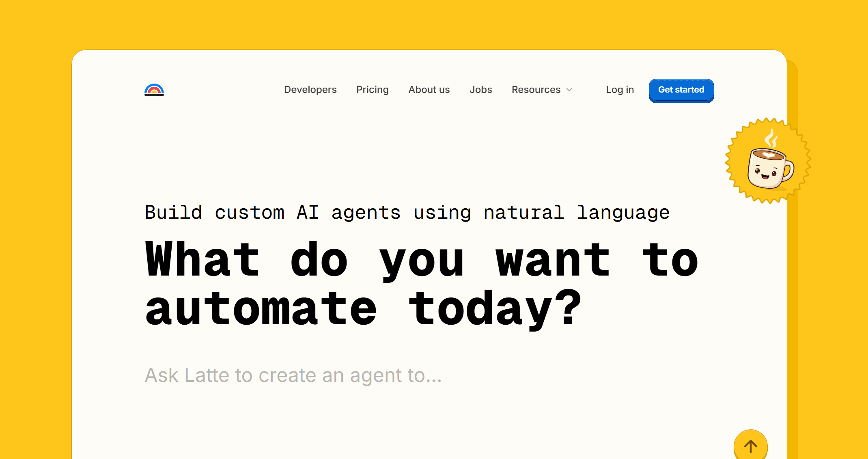Viewport: 868px width, 459px height.
Task: Open the About us link
Action: pos(429,90)
